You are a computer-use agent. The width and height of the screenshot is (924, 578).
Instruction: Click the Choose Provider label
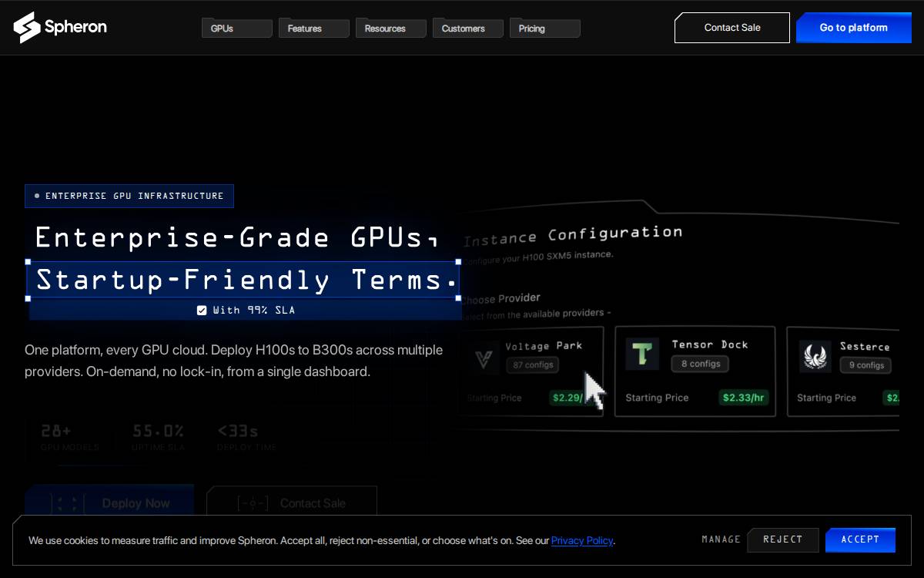(x=500, y=298)
